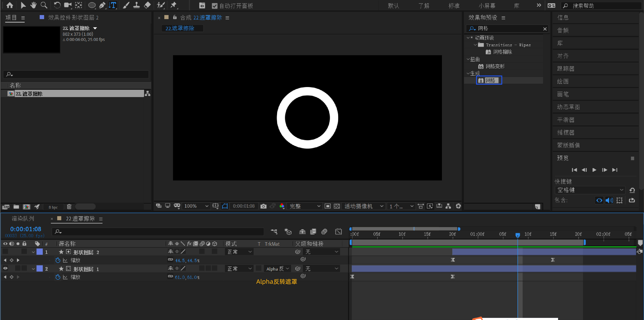
Task: Toggle visibility of 形状图层 1
Action: coord(5,268)
